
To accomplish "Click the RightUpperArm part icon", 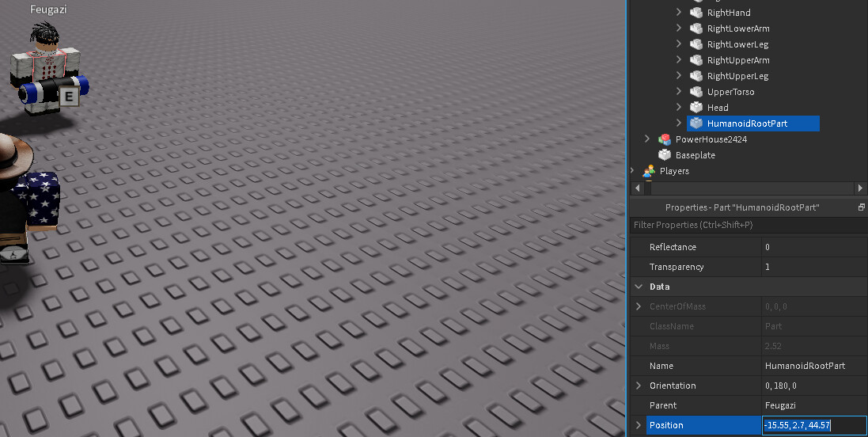I will point(696,60).
